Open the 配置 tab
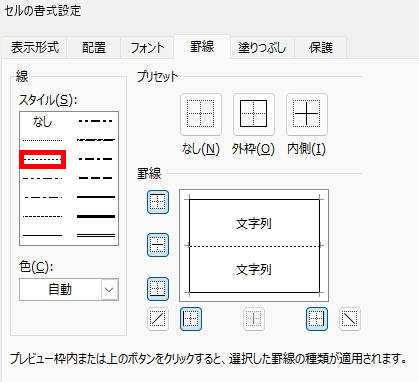The height and width of the screenshot is (382, 419). pos(94,47)
